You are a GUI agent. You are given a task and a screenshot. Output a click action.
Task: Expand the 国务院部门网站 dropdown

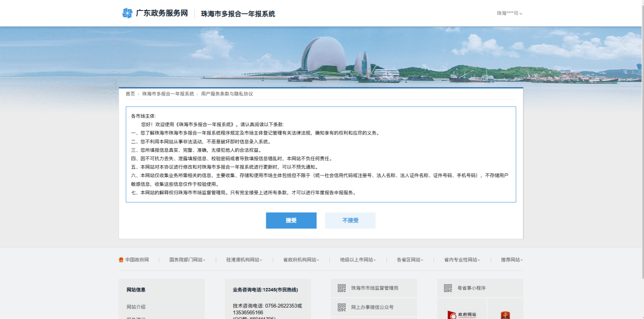187,260
